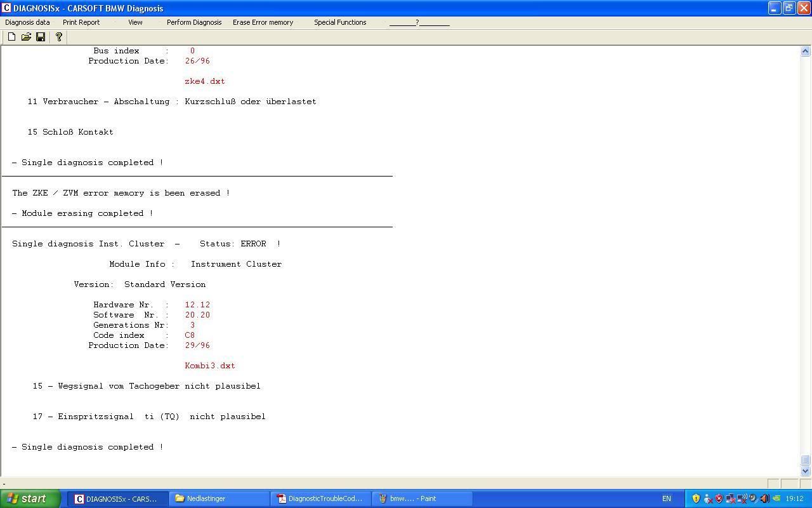Click Production Date value 29/96
812x508 pixels.
click(197, 345)
